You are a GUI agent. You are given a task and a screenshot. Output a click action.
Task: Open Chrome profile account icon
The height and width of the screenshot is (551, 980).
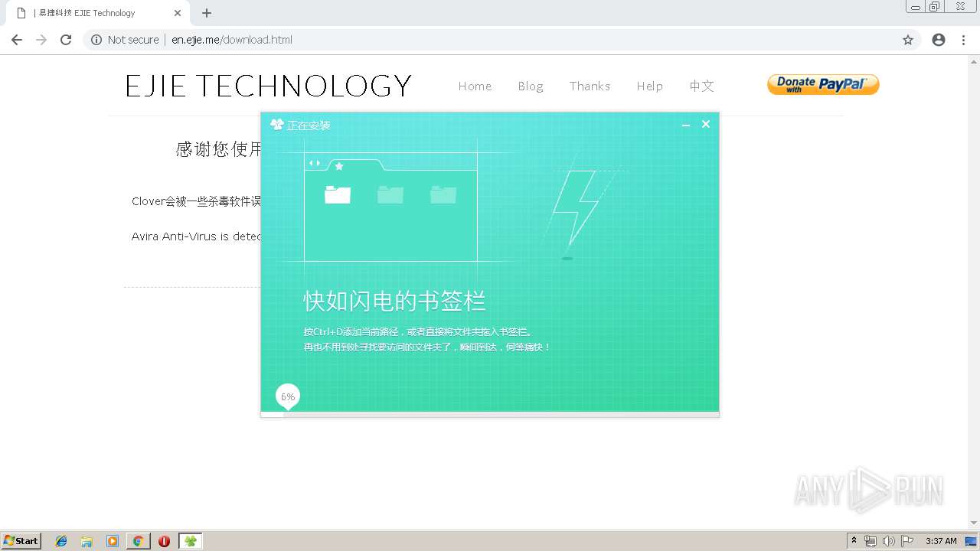pyautogui.click(x=939, y=40)
